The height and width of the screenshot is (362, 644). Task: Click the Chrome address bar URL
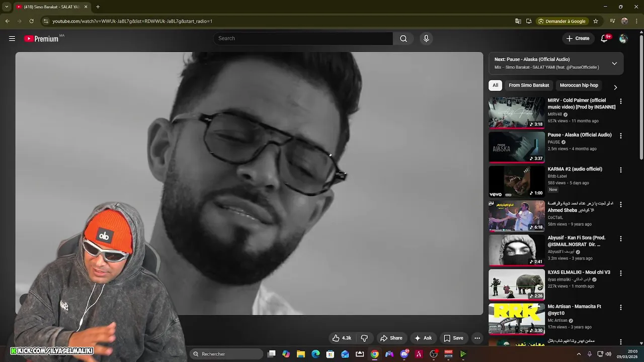(132, 21)
